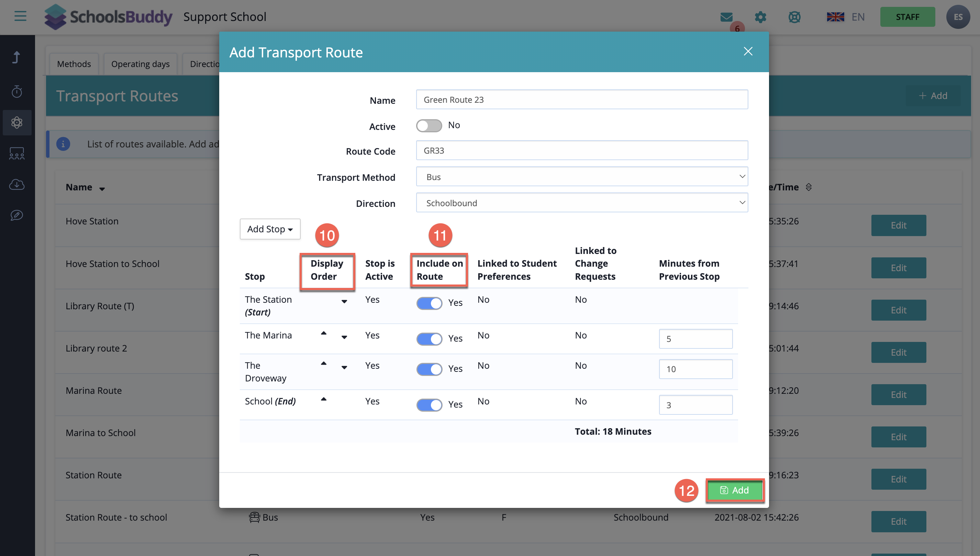
Task: Click the green Add button
Action: pyautogui.click(x=734, y=490)
